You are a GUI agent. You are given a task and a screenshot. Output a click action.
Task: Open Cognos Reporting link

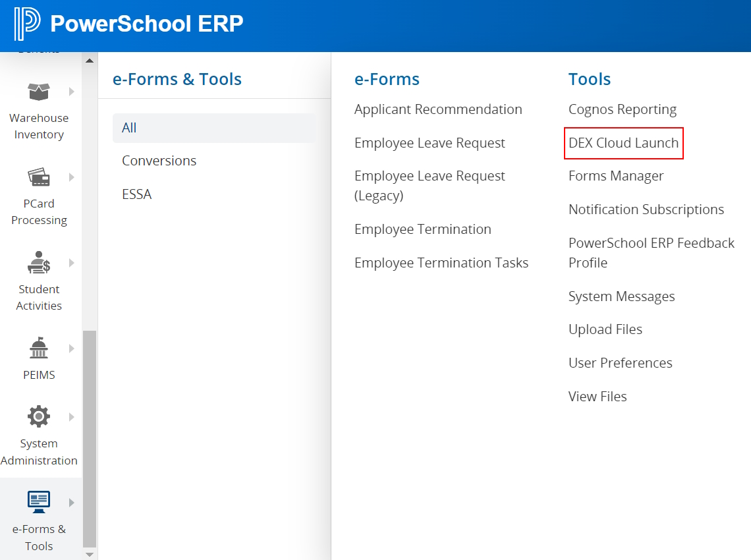click(622, 109)
